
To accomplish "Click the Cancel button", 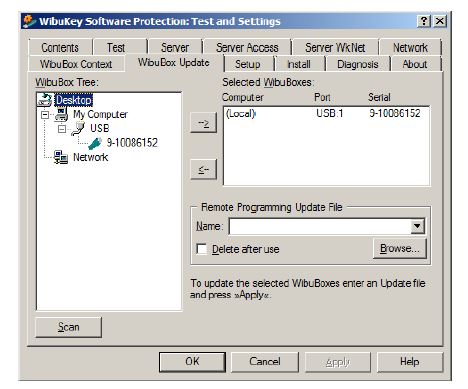I will coord(265,362).
